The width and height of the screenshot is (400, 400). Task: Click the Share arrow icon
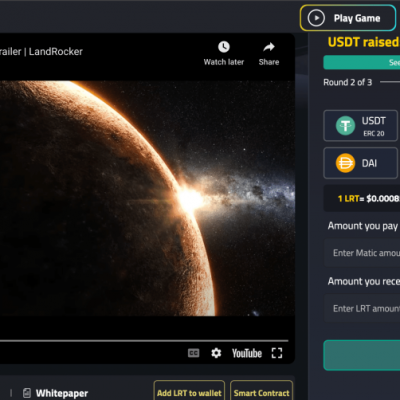click(269, 47)
